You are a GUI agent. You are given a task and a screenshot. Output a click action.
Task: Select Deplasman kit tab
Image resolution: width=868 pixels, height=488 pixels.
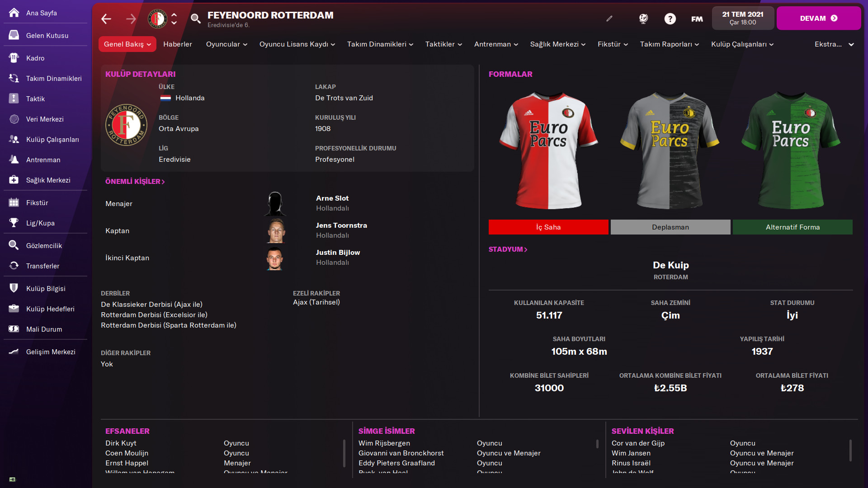click(x=670, y=227)
